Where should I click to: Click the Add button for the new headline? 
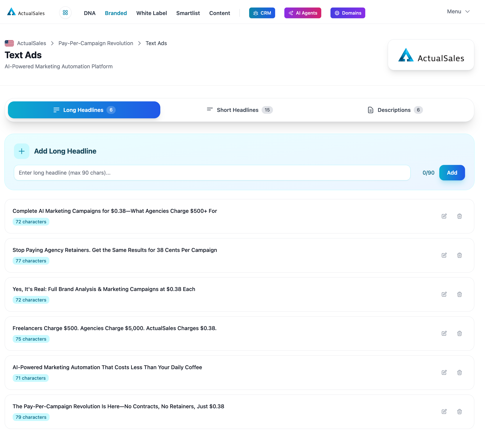click(x=452, y=173)
